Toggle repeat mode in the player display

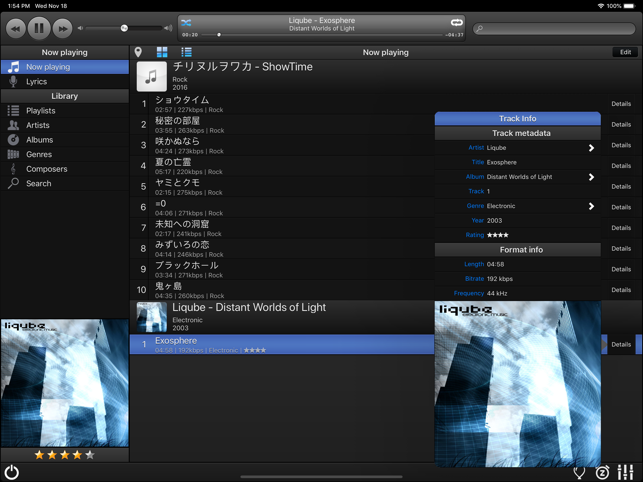pyautogui.click(x=456, y=23)
